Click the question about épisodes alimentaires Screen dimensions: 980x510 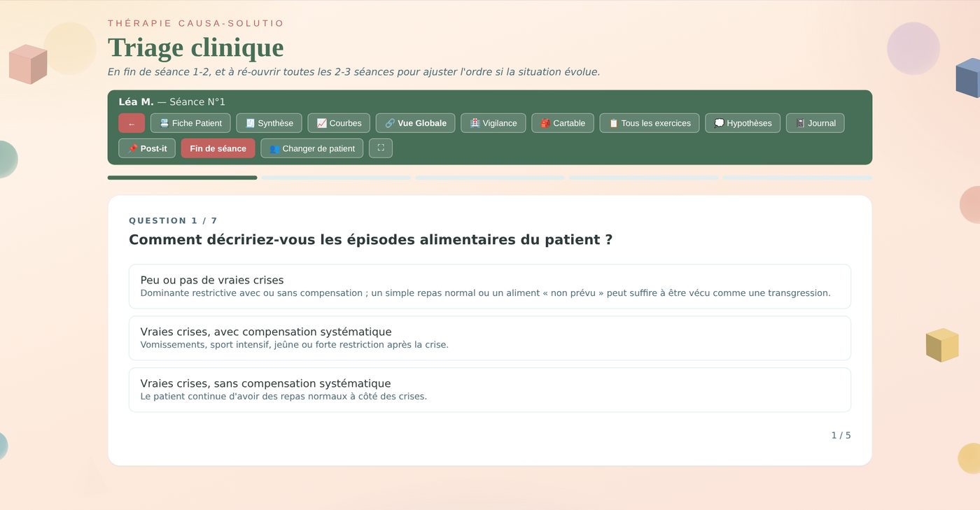371,239
